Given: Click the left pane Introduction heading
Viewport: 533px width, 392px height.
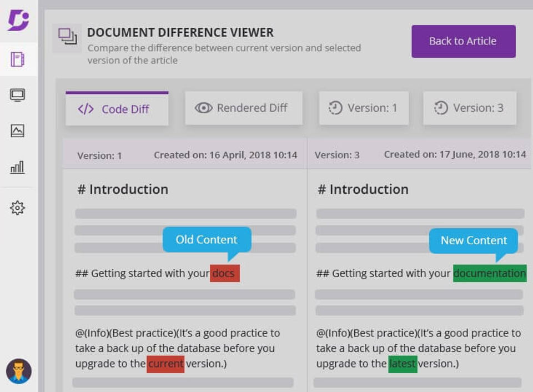Looking at the screenshot, I should [x=123, y=189].
